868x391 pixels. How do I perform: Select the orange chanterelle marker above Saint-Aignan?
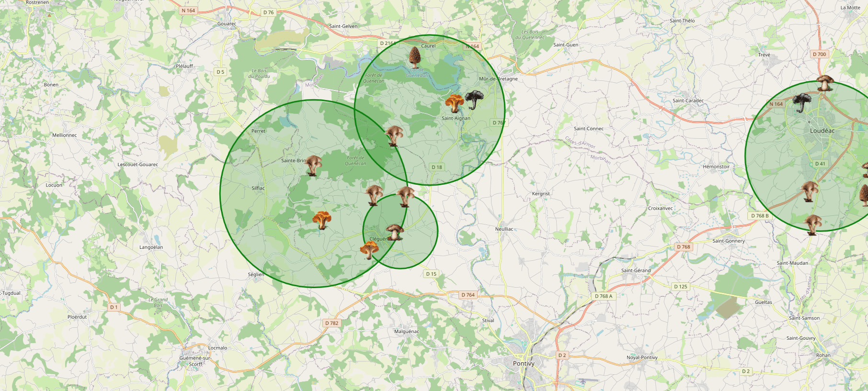pos(454,103)
